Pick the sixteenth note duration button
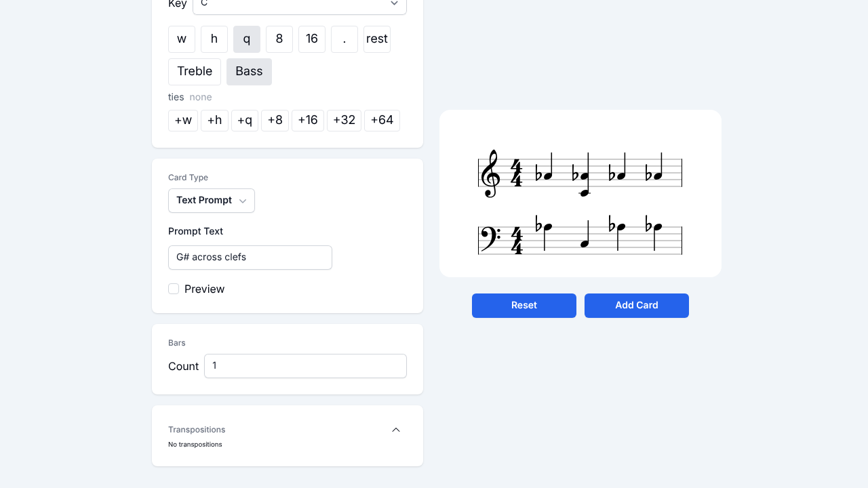This screenshot has width=868, height=488. coord(312,39)
